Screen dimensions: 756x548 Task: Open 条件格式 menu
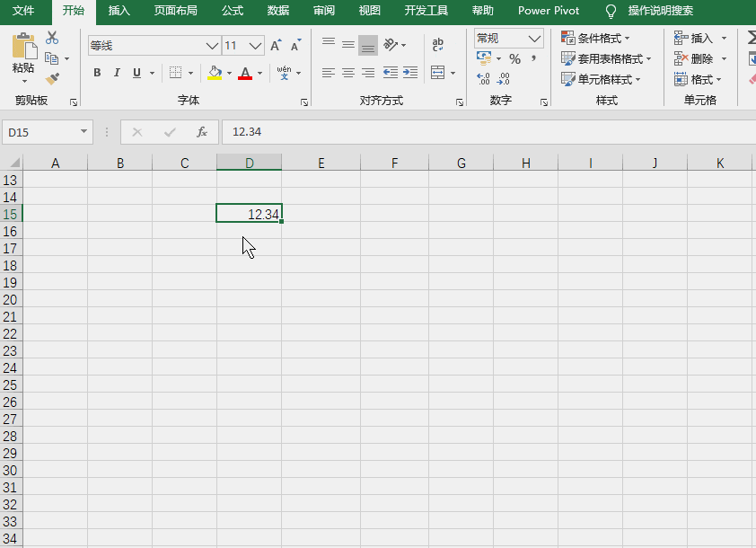pos(595,38)
